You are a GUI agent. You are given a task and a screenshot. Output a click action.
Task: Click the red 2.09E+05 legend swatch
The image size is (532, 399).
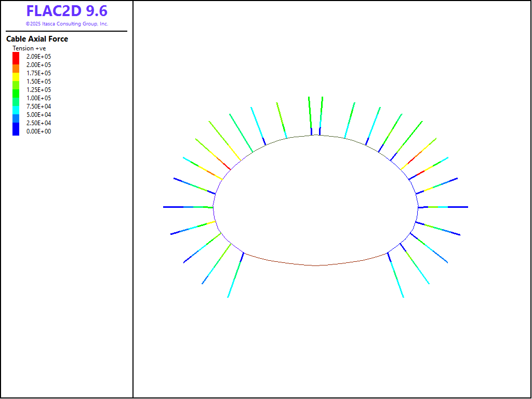coord(16,56)
